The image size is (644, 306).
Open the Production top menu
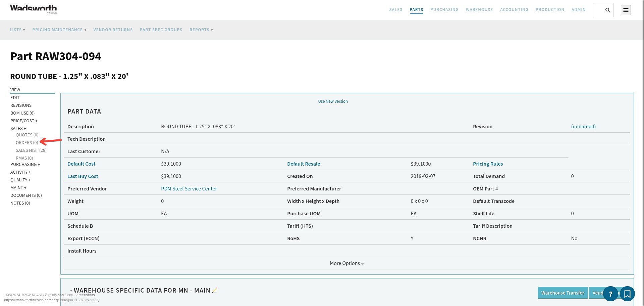[550, 10]
